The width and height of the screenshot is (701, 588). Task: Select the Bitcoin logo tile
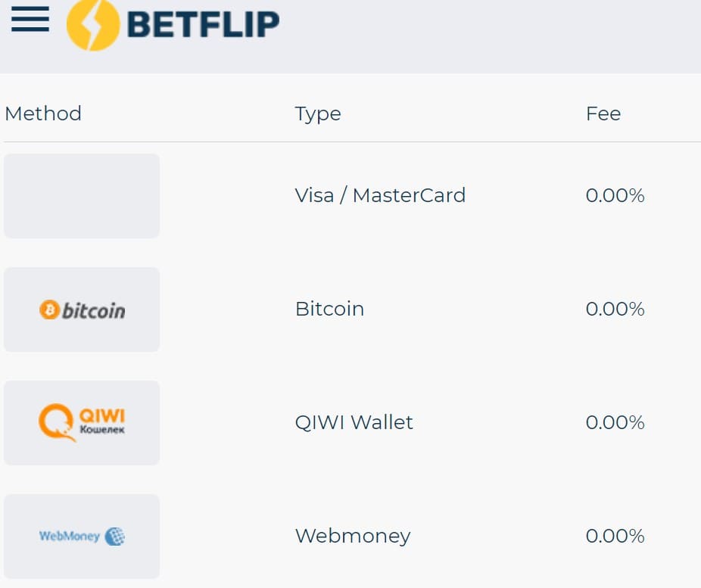[82, 310]
